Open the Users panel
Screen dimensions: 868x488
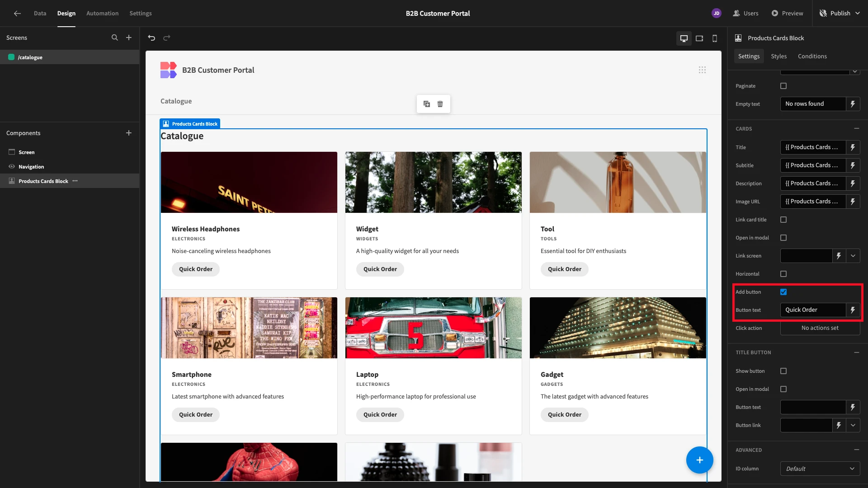tap(745, 14)
